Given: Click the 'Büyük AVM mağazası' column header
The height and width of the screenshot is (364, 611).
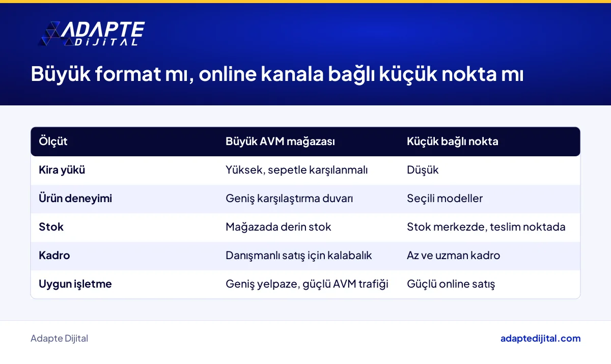Looking at the screenshot, I should (280, 142).
